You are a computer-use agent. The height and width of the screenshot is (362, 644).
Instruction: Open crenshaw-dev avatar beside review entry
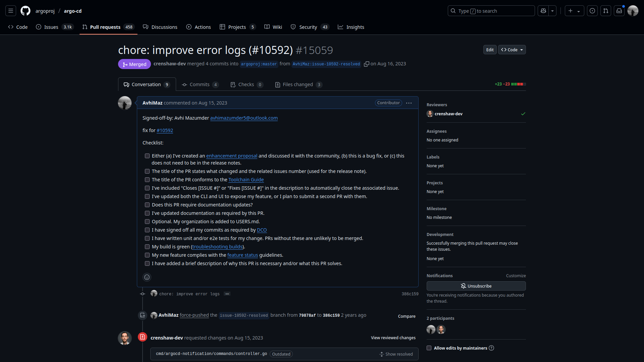(x=125, y=338)
